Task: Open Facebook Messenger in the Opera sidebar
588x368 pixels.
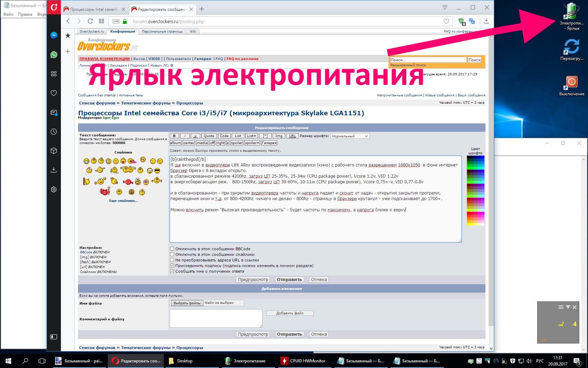Action: 54,35
